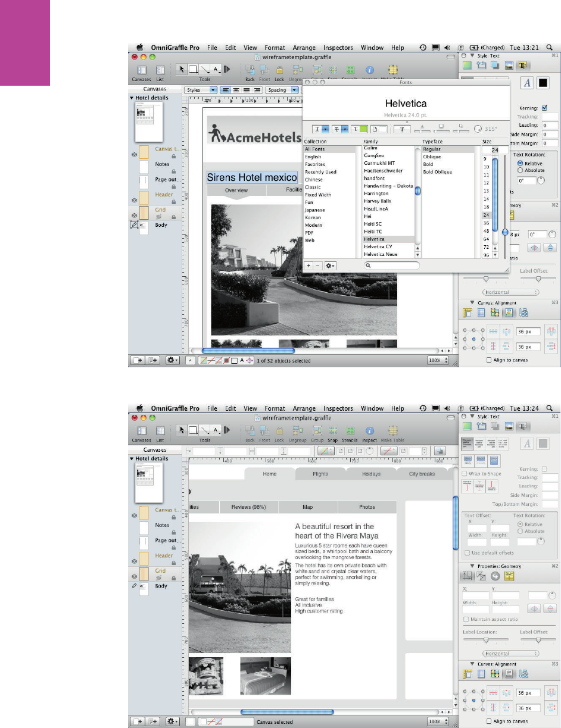Image resolution: width=561 pixels, height=728 pixels.
Task: Center-align text using the formatting bar
Action: click(x=236, y=90)
